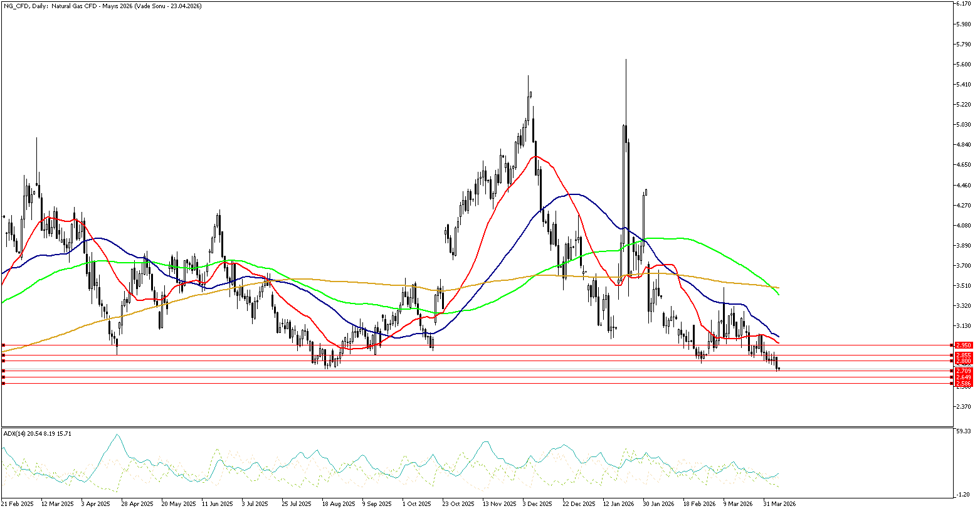Click the -1.20 ADX scale value
980x511 pixels.
tap(964, 495)
